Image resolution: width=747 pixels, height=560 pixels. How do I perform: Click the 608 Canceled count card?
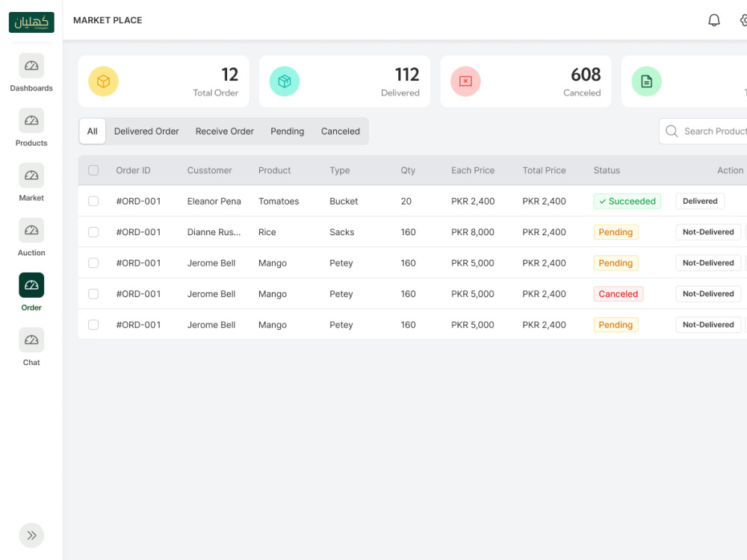coord(525,81)
